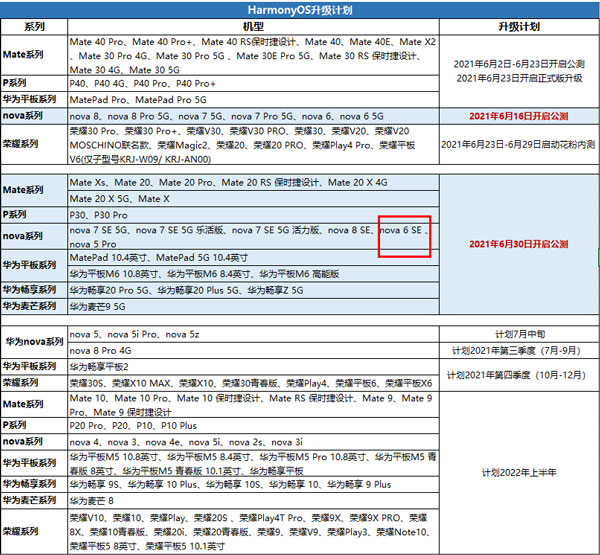Select the cell starting with Mate 10、Mate 10 Pro

tap(253, 405)
